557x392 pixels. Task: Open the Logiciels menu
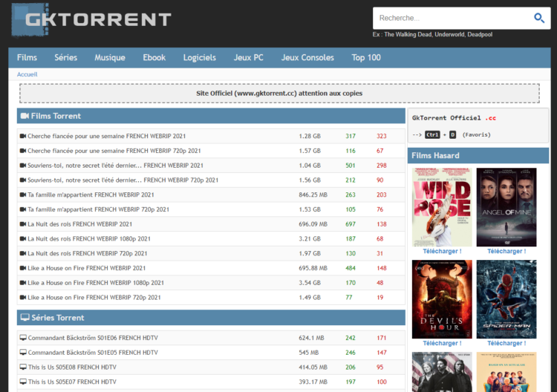(x=199, y=57)
